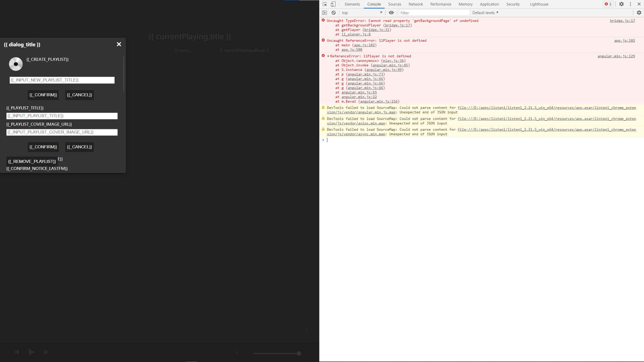Image resolution: width=644 pixels, height=362 pixels.
Task: Click the dialog's vertical scrollbar
Action: click(124, 74)
